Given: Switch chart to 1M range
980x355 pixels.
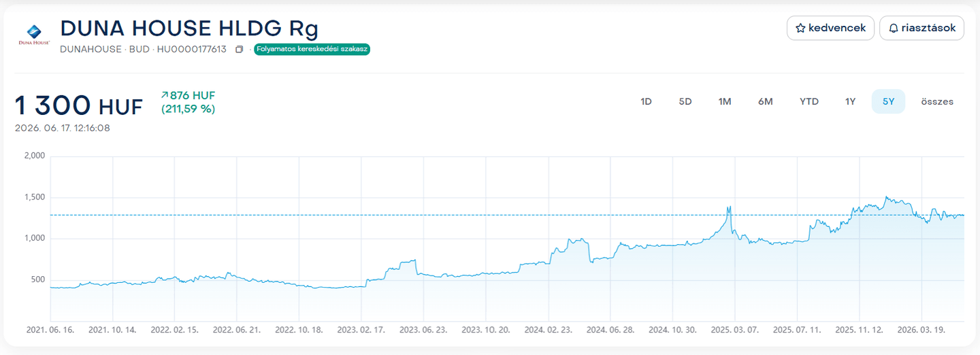Looking at the screenshot, I should click(x=725, y=101).
